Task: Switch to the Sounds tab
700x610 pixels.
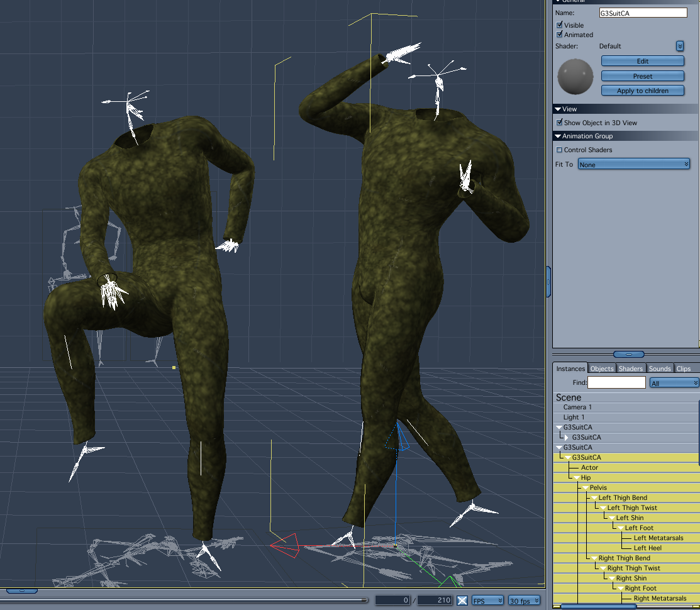Action: point(659,369)
